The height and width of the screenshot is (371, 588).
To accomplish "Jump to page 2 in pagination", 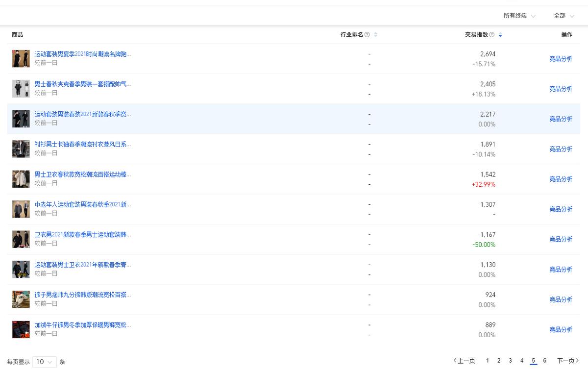I will click(x=499, y=361).
